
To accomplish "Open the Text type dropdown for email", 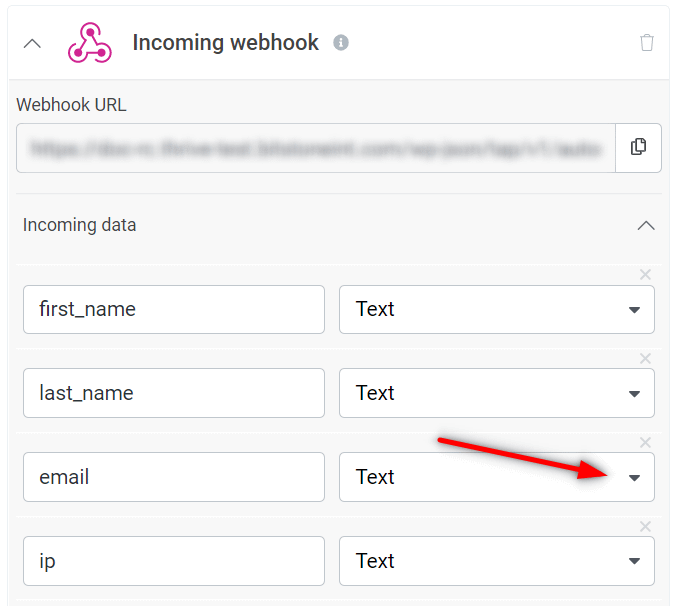I will [x=497, y=477].
